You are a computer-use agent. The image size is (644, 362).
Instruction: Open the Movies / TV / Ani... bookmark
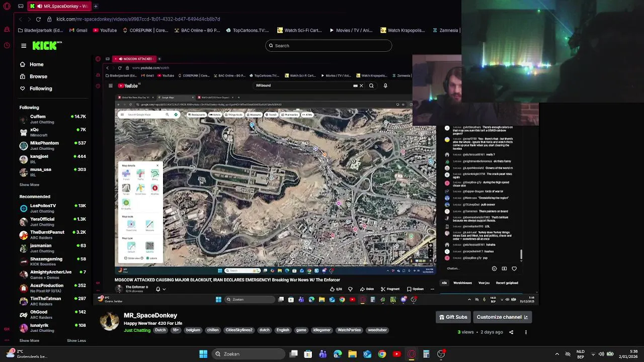point(350,30)
